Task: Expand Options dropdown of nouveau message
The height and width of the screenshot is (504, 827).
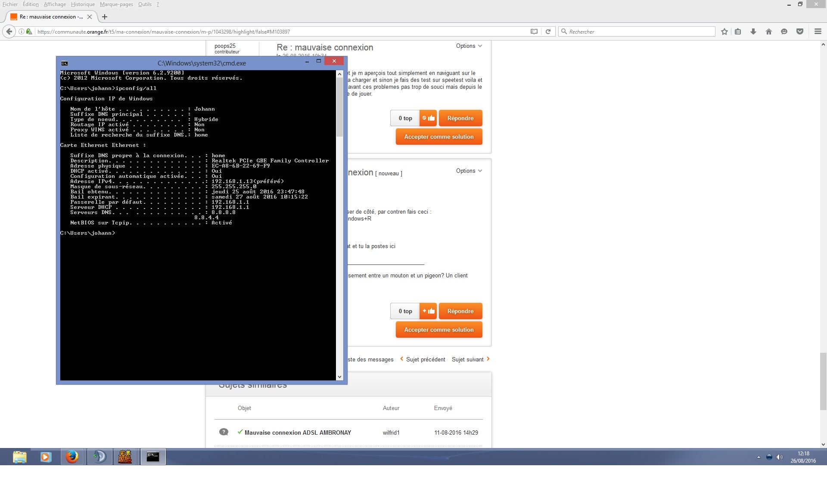Action: point(469,171)
